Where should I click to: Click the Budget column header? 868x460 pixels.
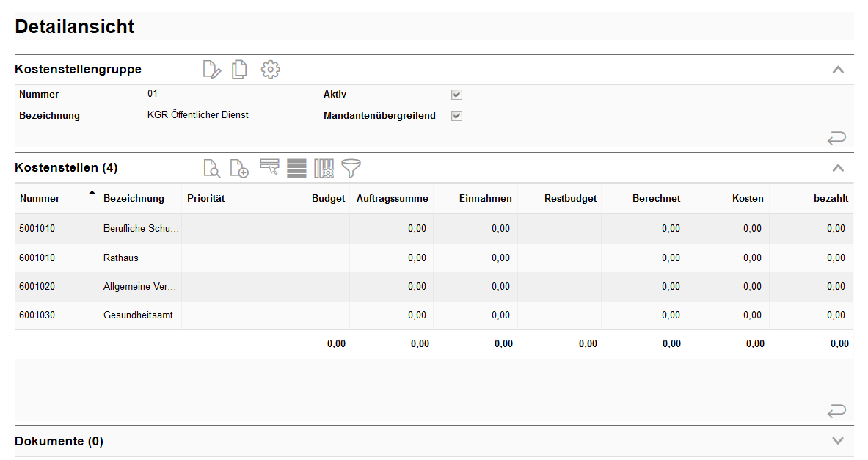coord(328,198)
